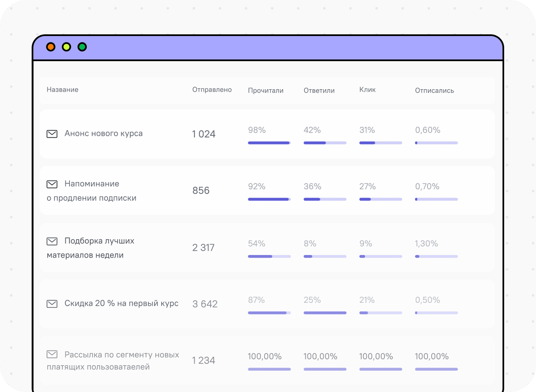Open the Скидка 20 % на первый курс campaign
The height and width of the screenshot is (392, 536).
[121, 303]
